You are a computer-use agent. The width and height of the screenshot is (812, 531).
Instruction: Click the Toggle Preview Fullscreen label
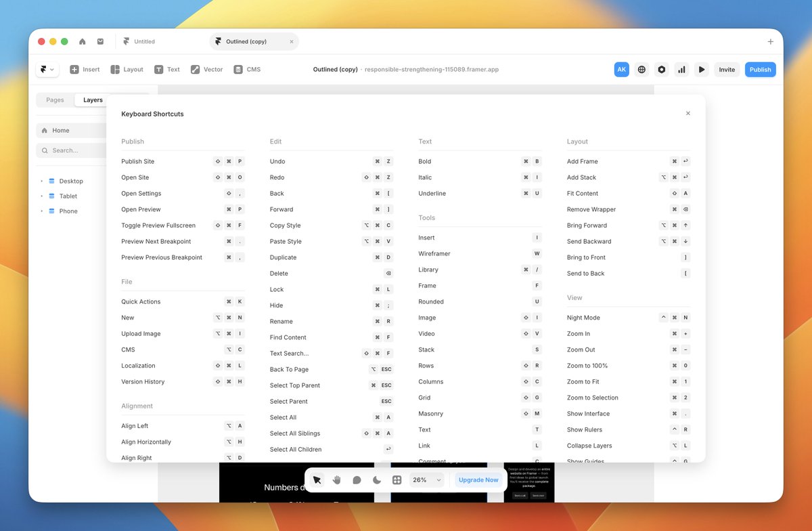[158, 226]
